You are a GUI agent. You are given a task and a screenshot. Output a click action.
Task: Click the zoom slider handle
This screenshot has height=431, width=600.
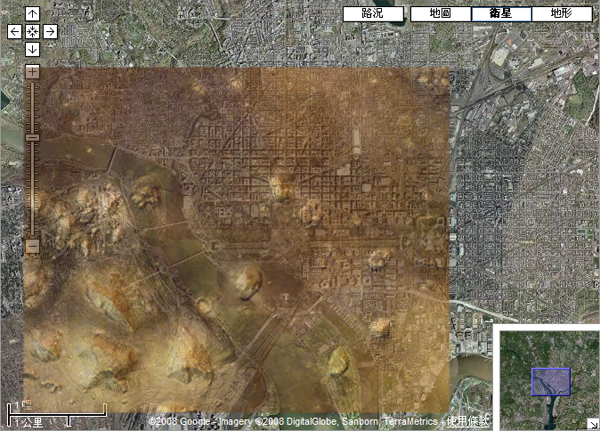(32, 137)
